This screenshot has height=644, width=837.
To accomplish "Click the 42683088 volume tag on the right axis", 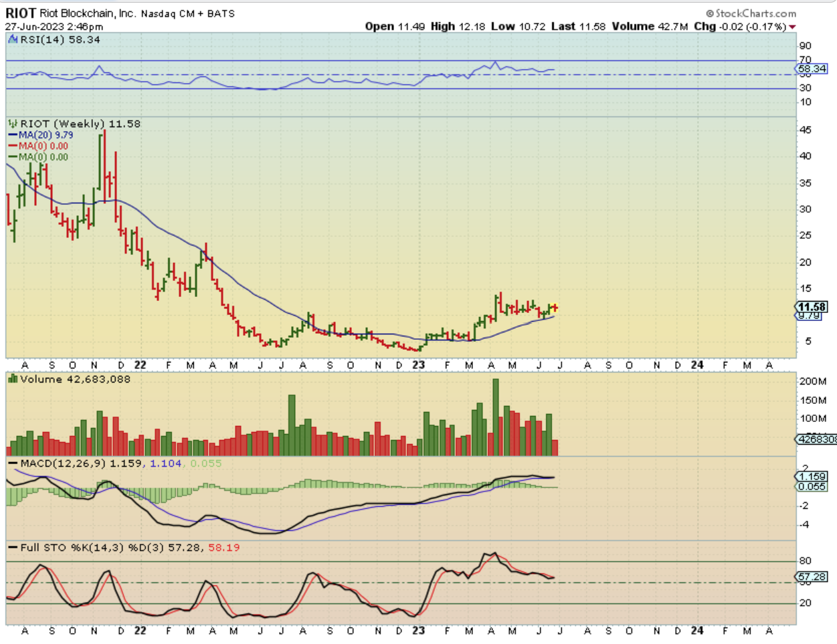I will point(817,439).
